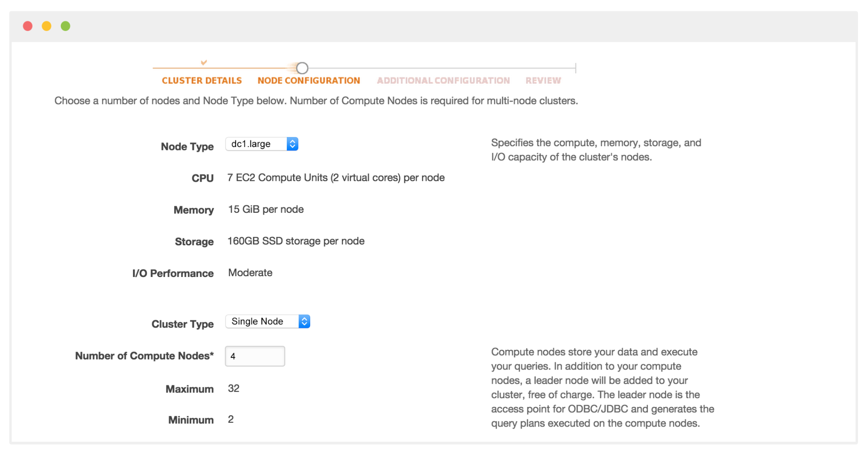Click the progress track between steps
The height and width of the screenshot is (454, 868).
[438, 67]
